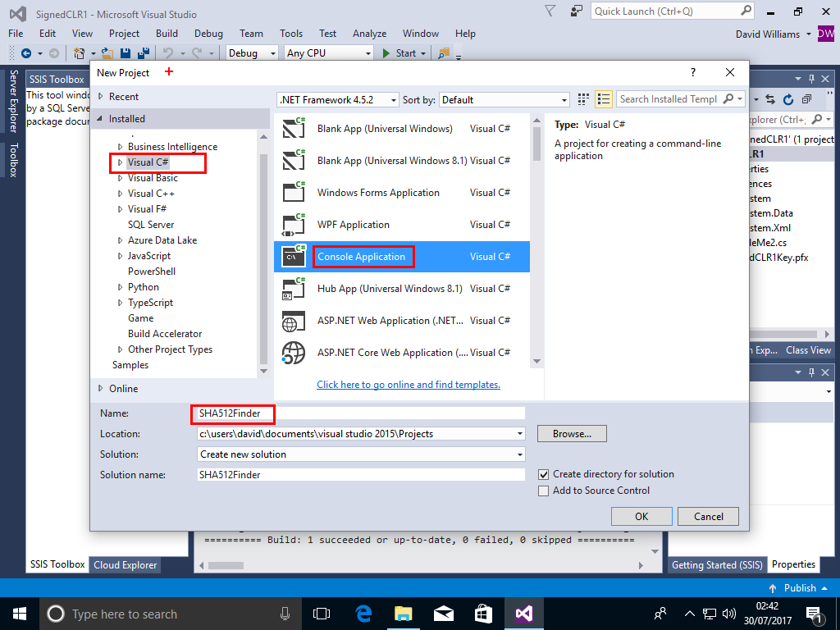Expand the Visual C++ tree node
This screenshot has height=630, width=840.
[x=120, y=194]
